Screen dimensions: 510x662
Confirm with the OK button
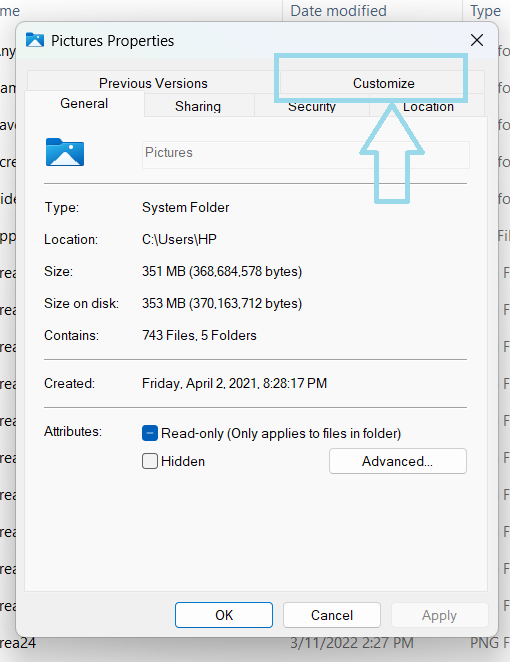224,615
